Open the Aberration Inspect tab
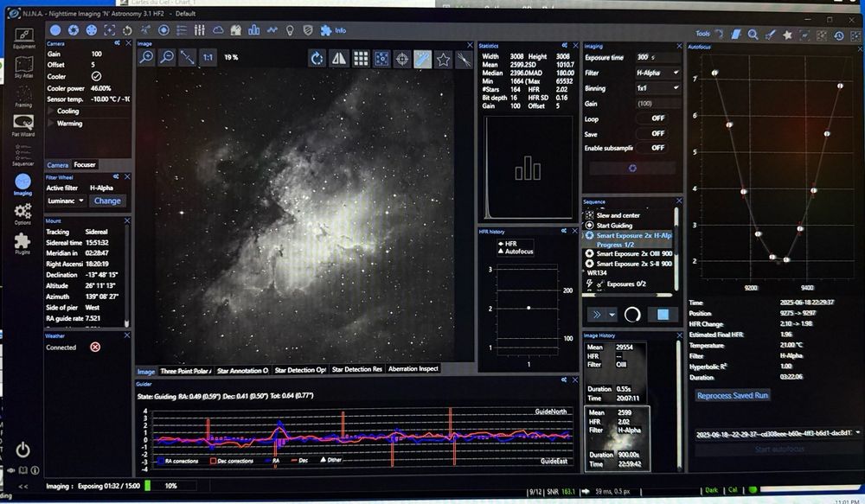Screen dimensions: 865x504 pyautogui.click(x=413, y=369)
